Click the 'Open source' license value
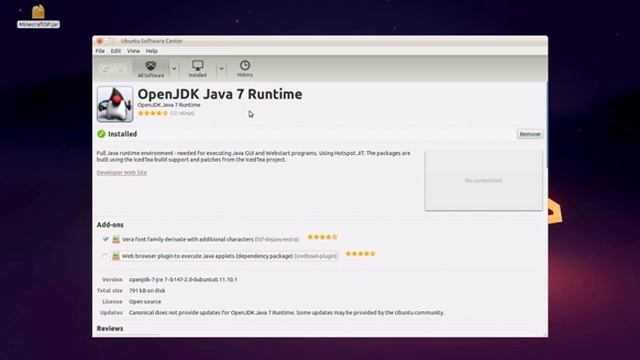 pyautogui.click(x=145, y=302)
